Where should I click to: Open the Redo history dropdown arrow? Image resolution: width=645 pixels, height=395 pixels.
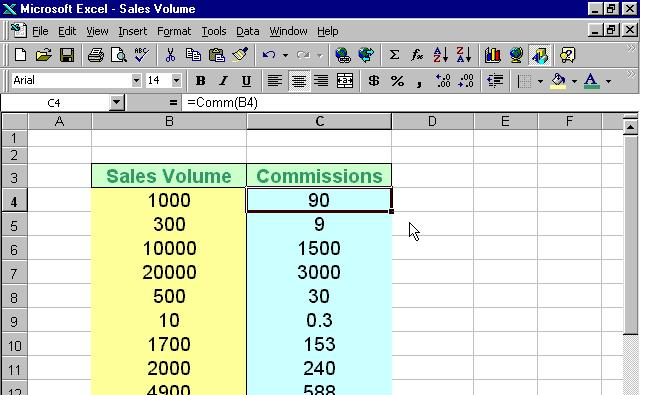tap(320, 55)
